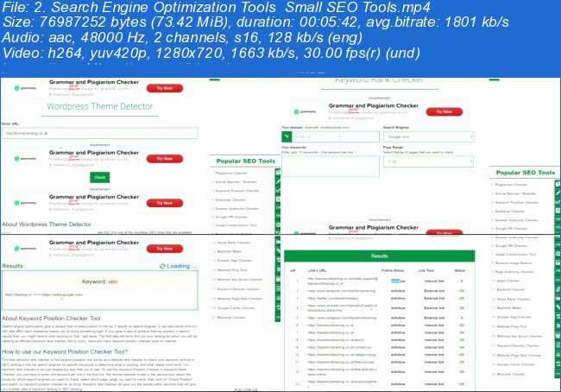561x392 pixels.
Task: Open the https://www.google.com link in the keyword results box
Action: [x=62, y=294]
